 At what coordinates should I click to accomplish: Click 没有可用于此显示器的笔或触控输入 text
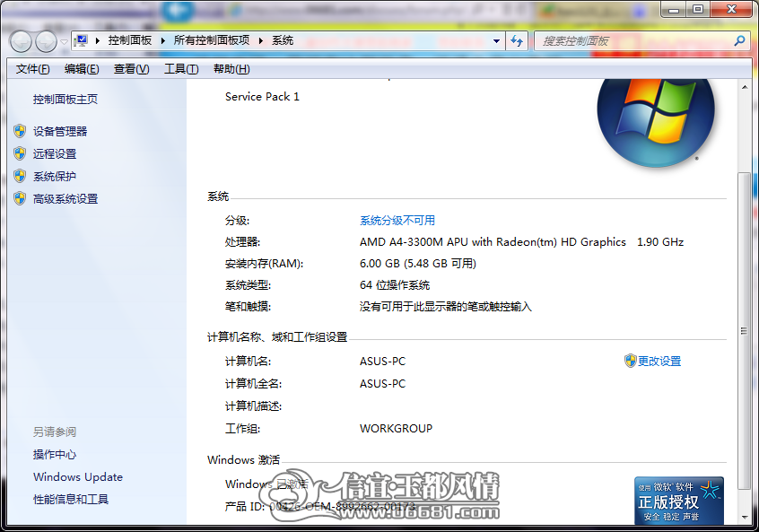445,307
